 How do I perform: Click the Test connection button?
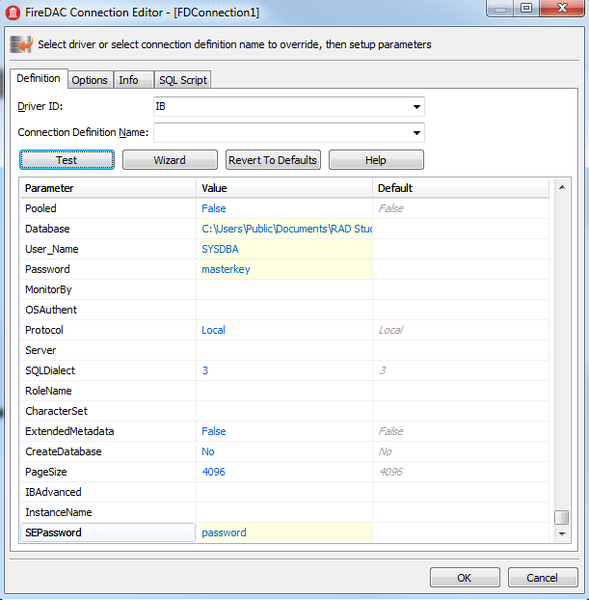tap(67, 160)
